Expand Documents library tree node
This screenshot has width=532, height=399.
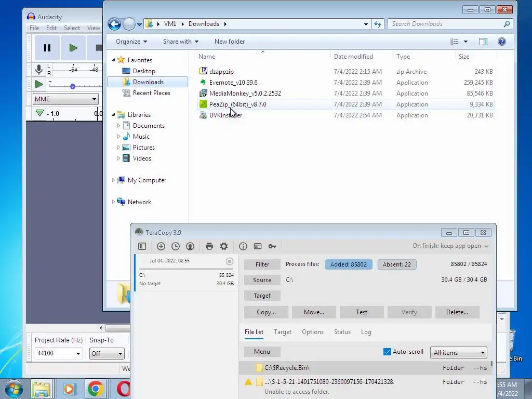coord(118,126)
